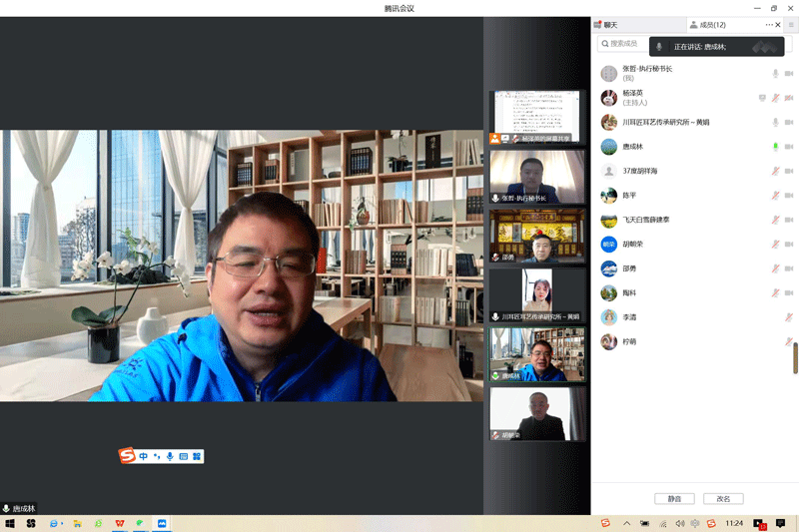Open Windows Start menu
This screenshot has height=532, width=799.
tap(10, 523)
